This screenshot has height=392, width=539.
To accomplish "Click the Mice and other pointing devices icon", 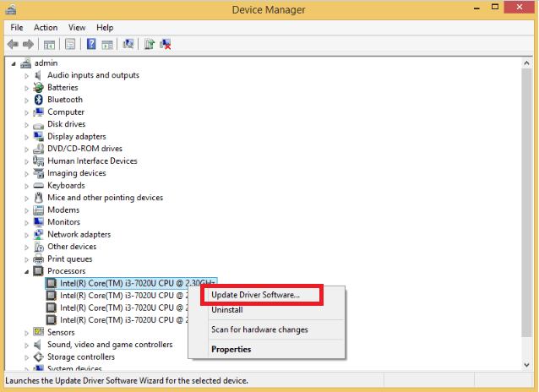I will (39, 198).
